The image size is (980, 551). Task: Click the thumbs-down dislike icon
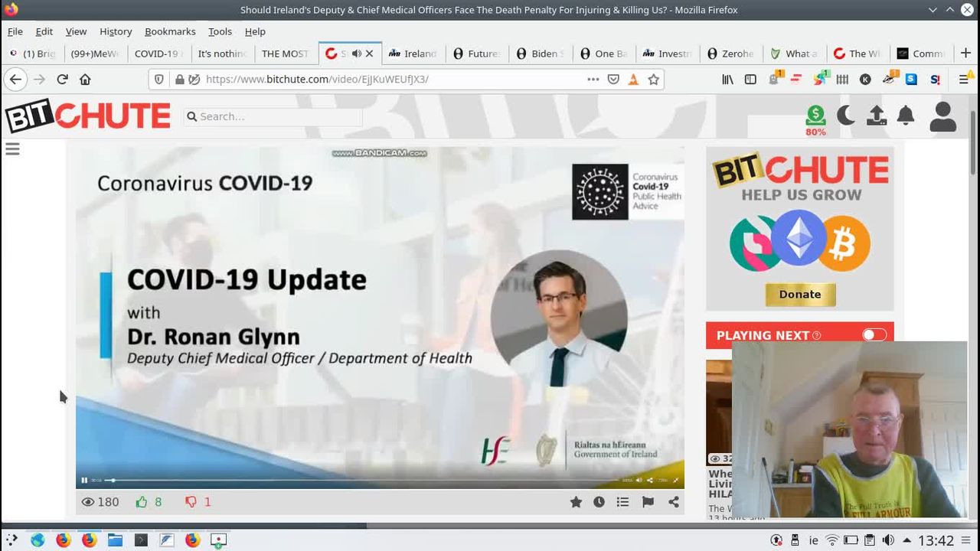pos(191,502)
